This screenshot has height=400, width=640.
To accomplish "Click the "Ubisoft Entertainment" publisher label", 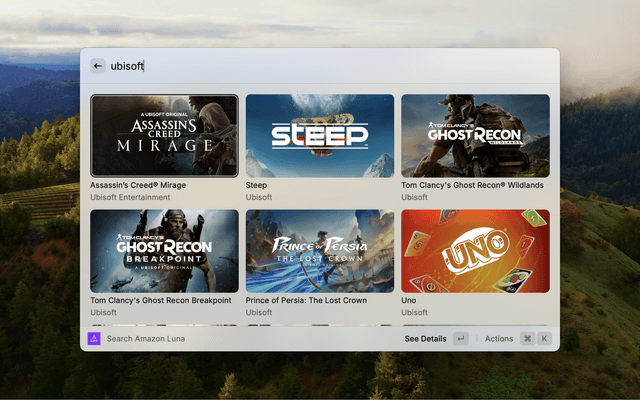I will [x=131, y=197].
